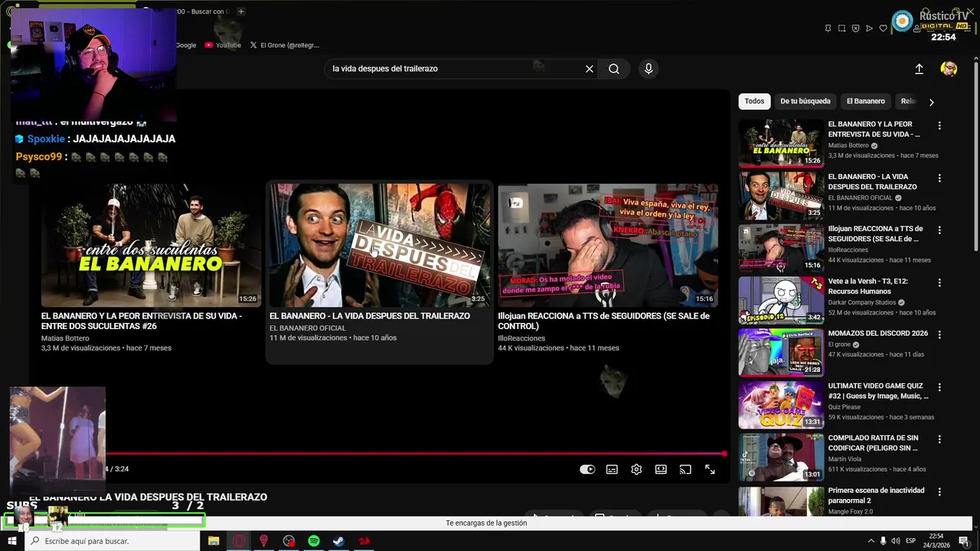The width and height of the screenshot is (980, 551).
Task: Turn on subtitles in the player
Action: tap(612, 470)
